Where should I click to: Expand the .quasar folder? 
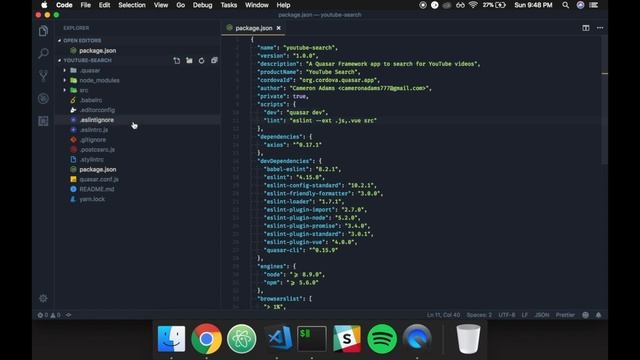pyautogui.click(x=64, y=70)
